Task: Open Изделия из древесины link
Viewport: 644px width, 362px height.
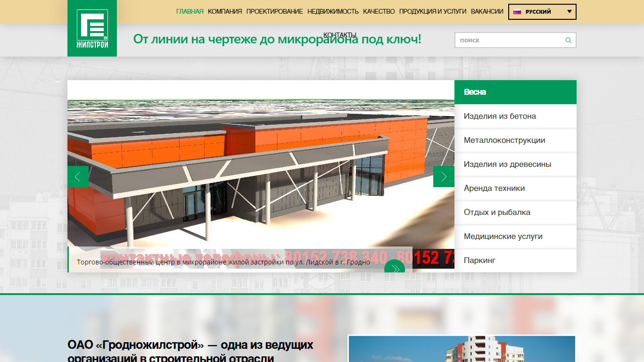Action: [x=515, y=165]
